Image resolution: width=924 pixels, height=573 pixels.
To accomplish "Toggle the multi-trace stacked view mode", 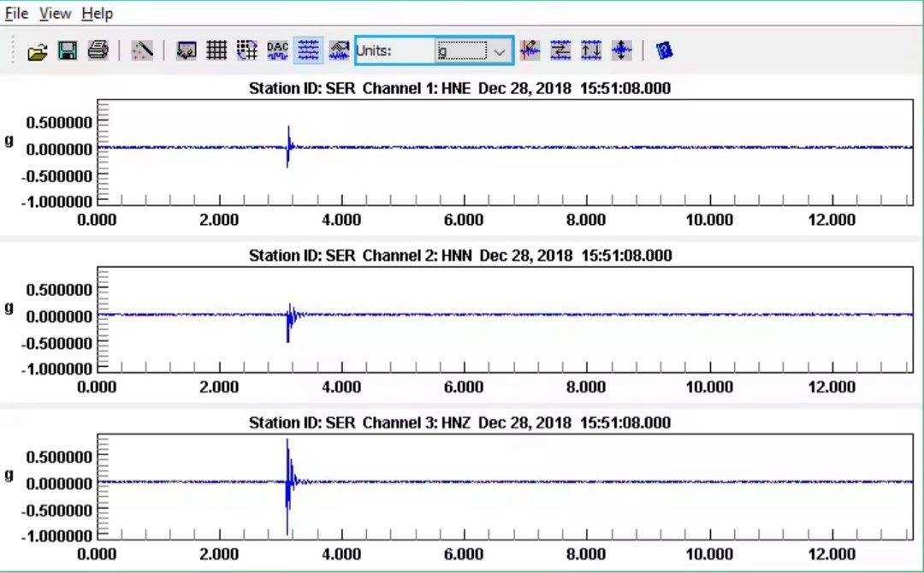I will coord(308,50).
